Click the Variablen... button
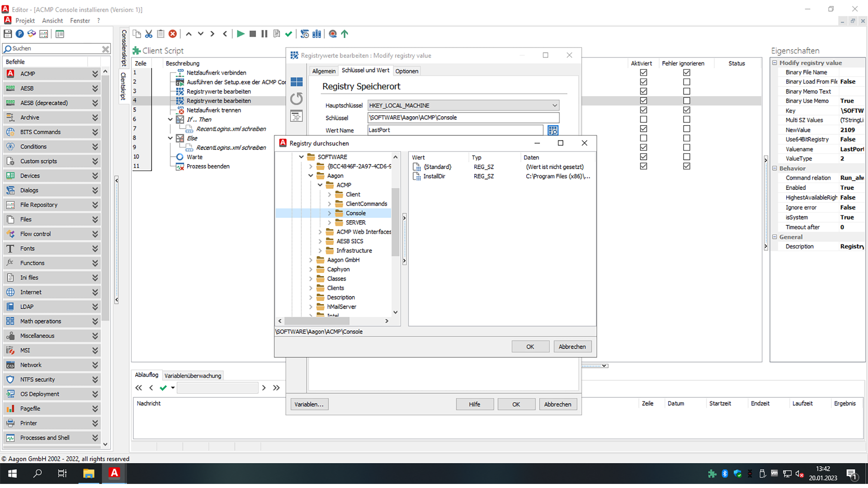This screenshot has height=488, width=868. [309, 404]
